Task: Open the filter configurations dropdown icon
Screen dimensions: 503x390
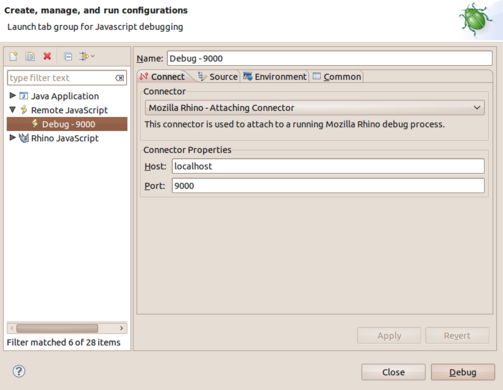Action: 87,56
